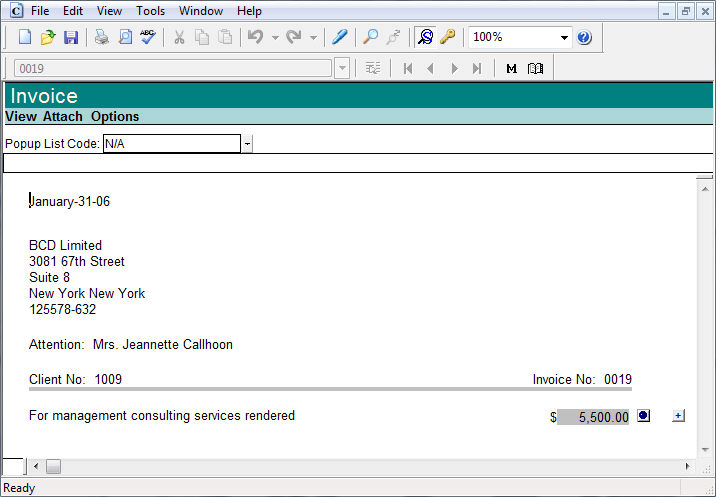Viewport: 716px width, 497px height.
Task: Go to the first document
Action: (x=408, y=69)
